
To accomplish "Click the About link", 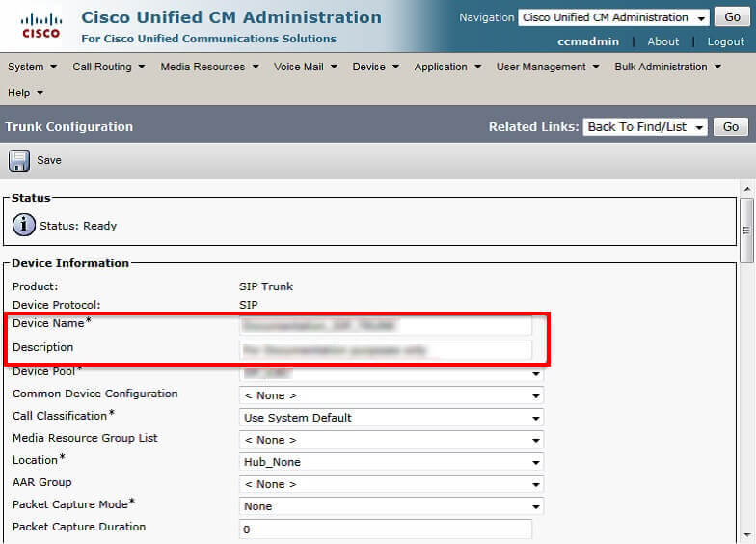I will point(663,41).
